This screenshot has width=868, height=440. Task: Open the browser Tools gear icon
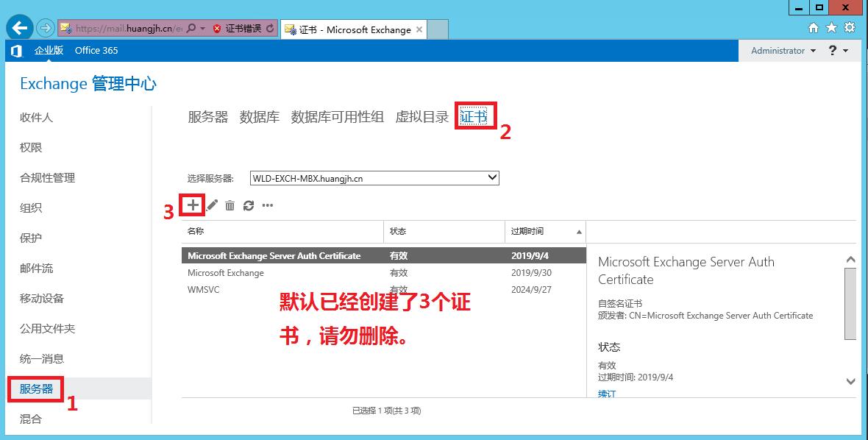coord(850,28)
